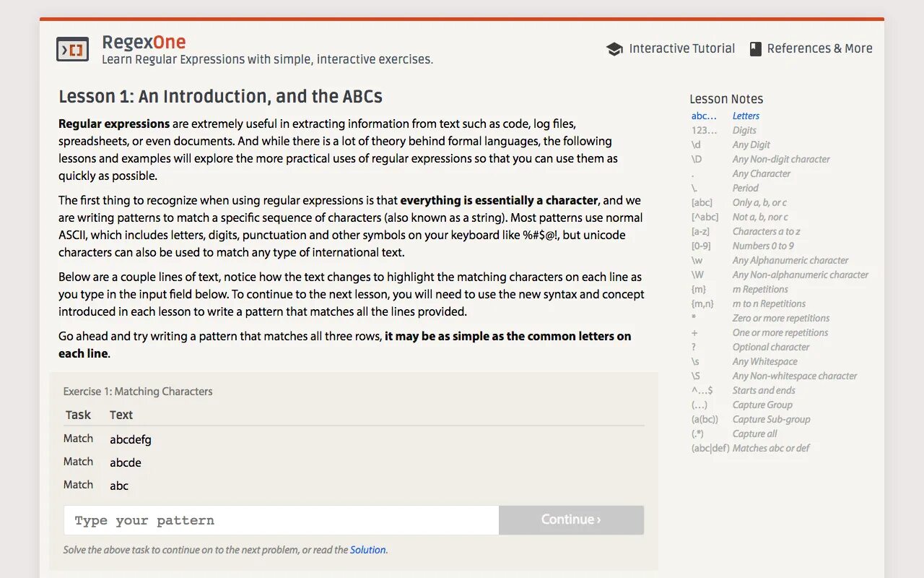
Task: Open the Matches abc or def lesson
Action: click(x=770, y=448)
